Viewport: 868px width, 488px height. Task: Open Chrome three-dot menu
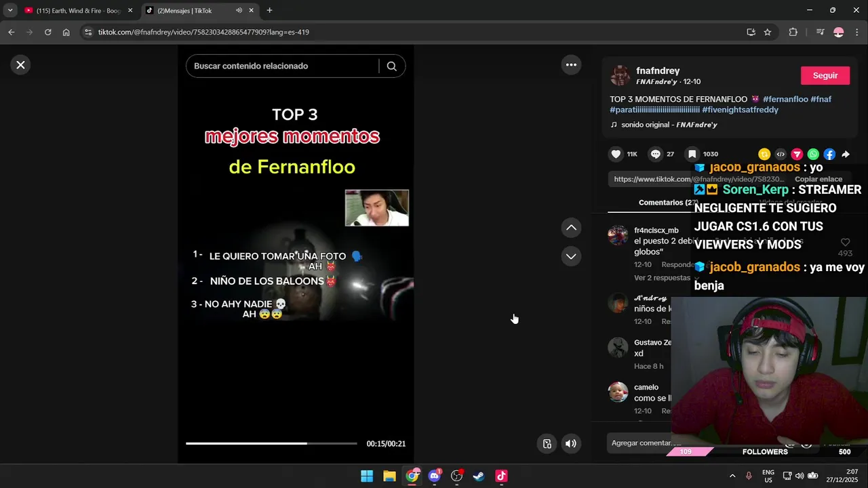[857, 32]
